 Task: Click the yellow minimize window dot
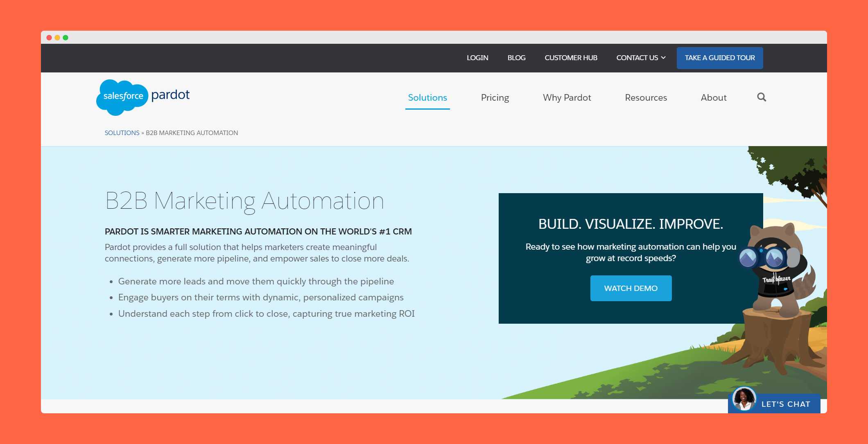(57, 38)
